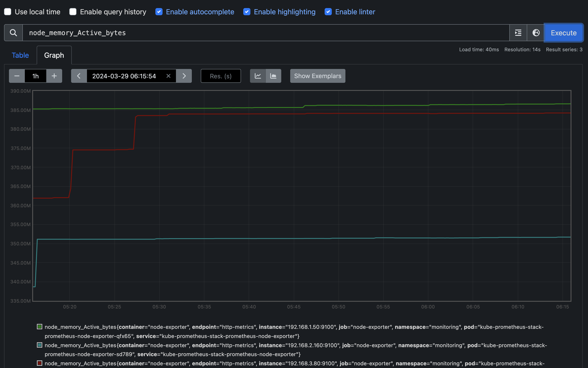Click the search magnifier icon beside the query

13,33
